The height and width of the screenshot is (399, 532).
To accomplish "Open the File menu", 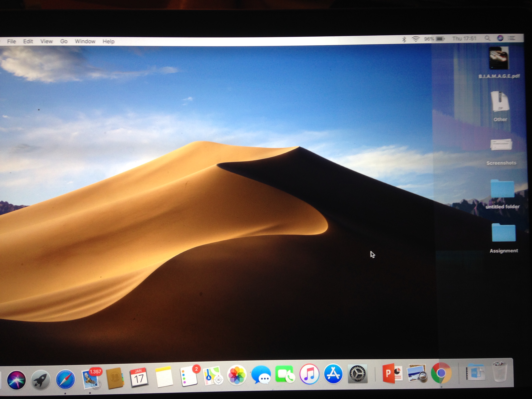I will 11,41.
